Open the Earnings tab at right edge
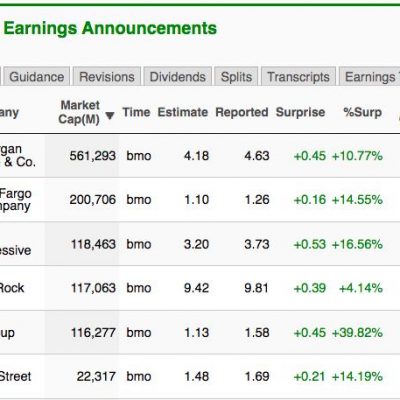The height and width of the screenshot is (400, 400). 370,77
